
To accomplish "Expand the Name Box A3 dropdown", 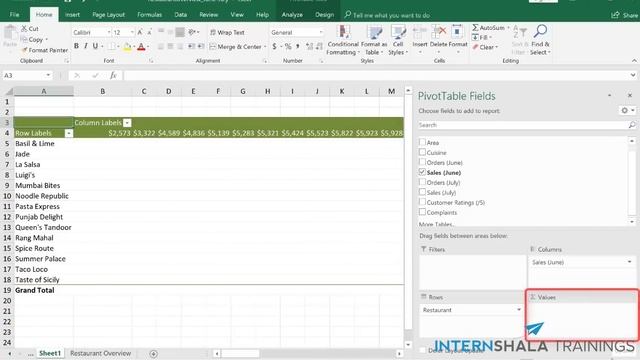I will (x=48, y=75).
